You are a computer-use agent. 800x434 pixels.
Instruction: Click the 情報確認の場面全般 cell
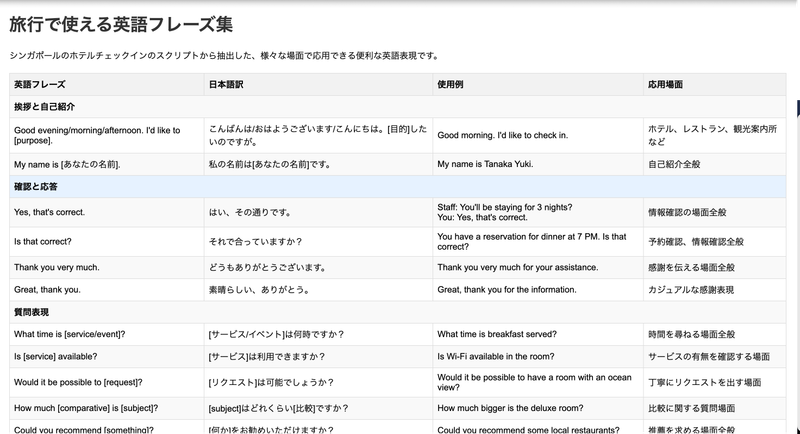[695, 212]
